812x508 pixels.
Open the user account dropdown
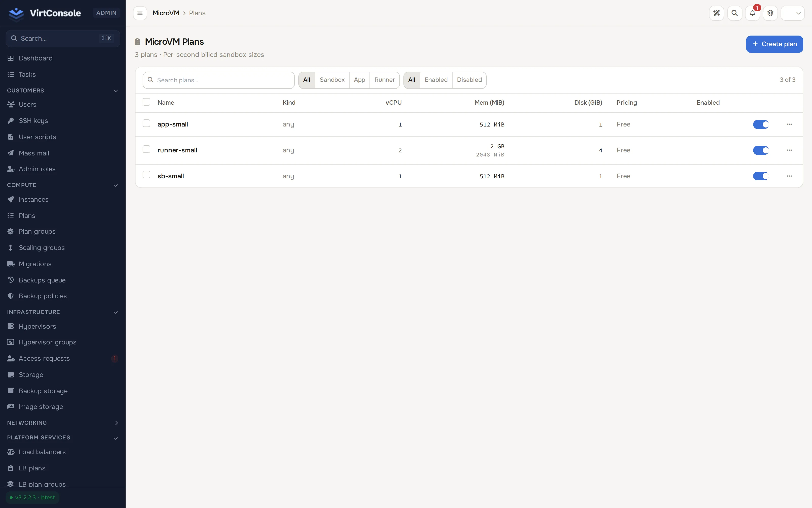pos(792,13)
